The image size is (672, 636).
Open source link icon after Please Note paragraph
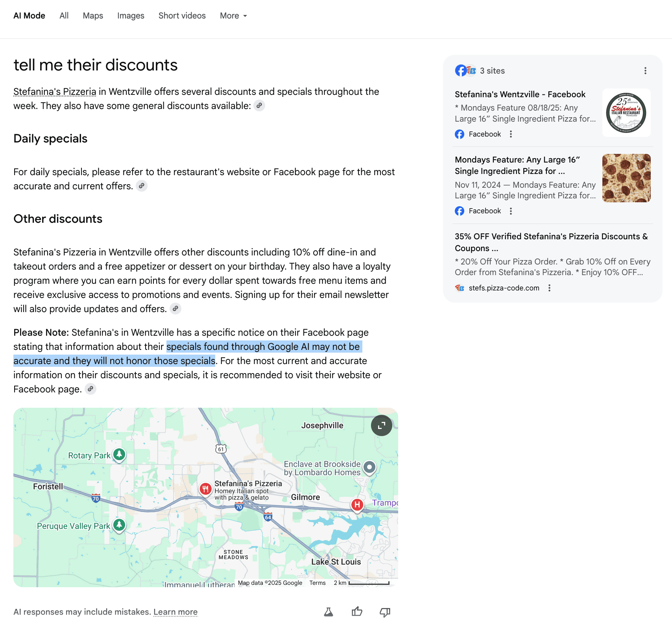point(90,389)
